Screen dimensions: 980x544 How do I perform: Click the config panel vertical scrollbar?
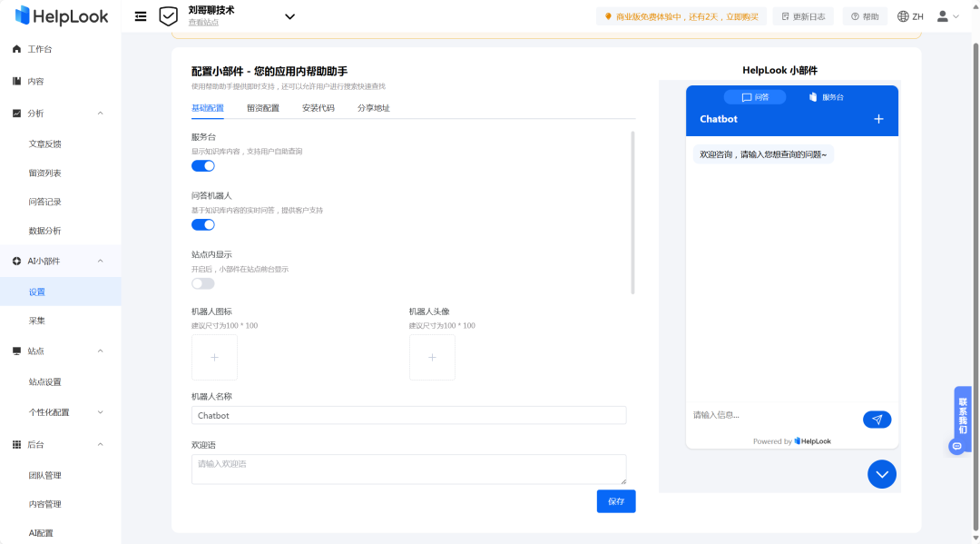(x=632, y=213)
